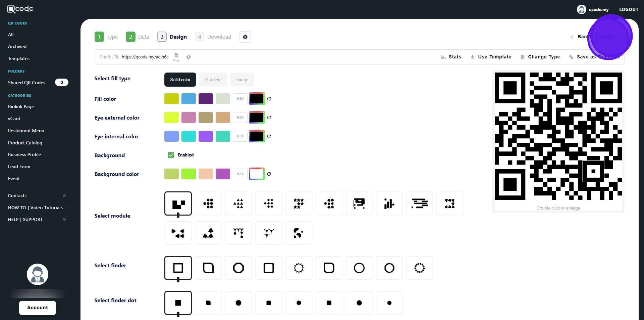
Task: Open the Change Type option
Action: click(x=540, y=57)
